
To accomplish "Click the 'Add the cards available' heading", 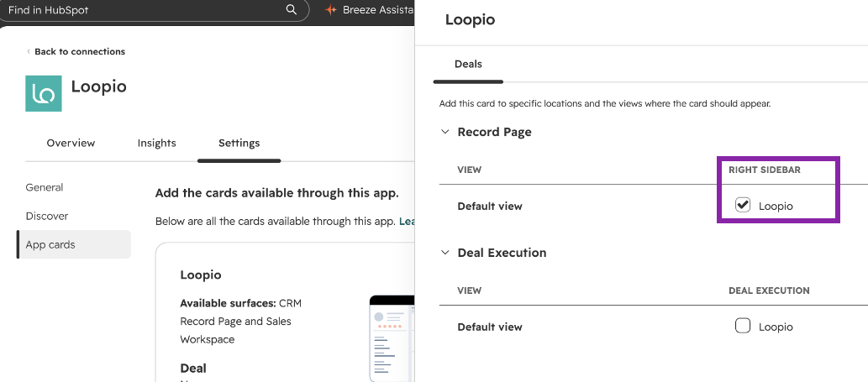I will coord(276,193).
